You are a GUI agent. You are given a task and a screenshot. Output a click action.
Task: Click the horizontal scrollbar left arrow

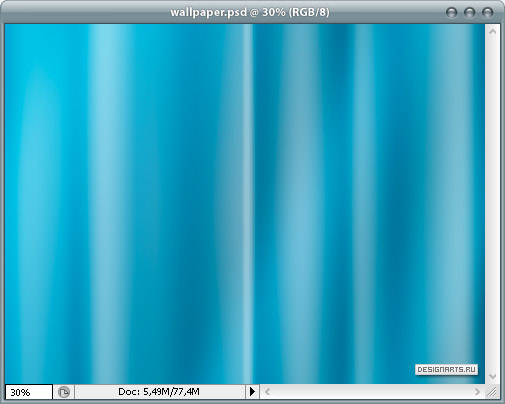point(267,392)
